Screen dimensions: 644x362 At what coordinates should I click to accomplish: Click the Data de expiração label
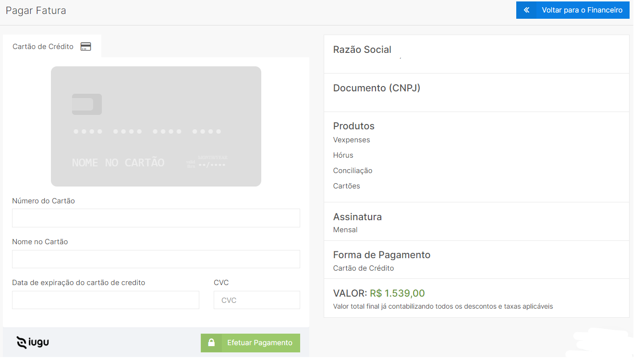click(x=79, y=283)
